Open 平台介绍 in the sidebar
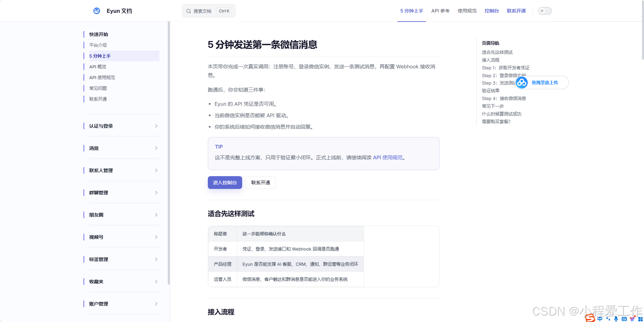Viewport: 644px width, 322px height. coord(98,45)
